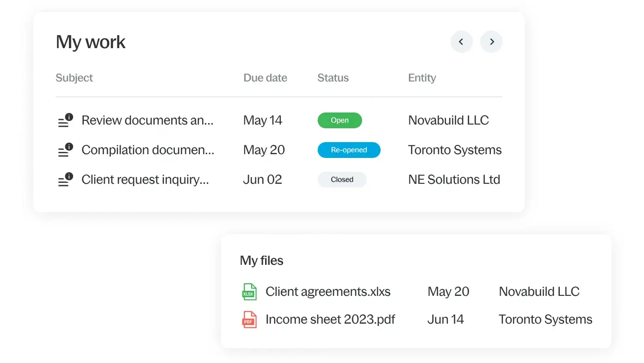This screenshot has height=363, width=644.
Task: Click the XLSX file icon
Action: coord(249,292)
